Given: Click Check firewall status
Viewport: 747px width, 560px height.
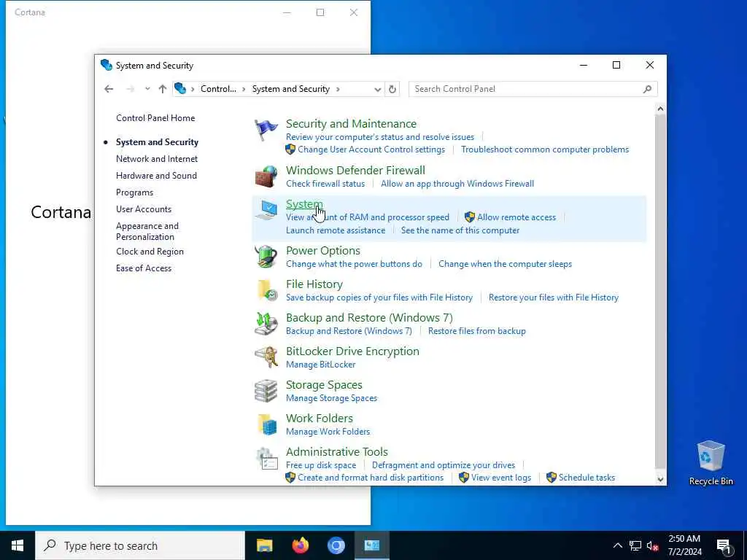Looking at the screenshot, I should 325,184.
